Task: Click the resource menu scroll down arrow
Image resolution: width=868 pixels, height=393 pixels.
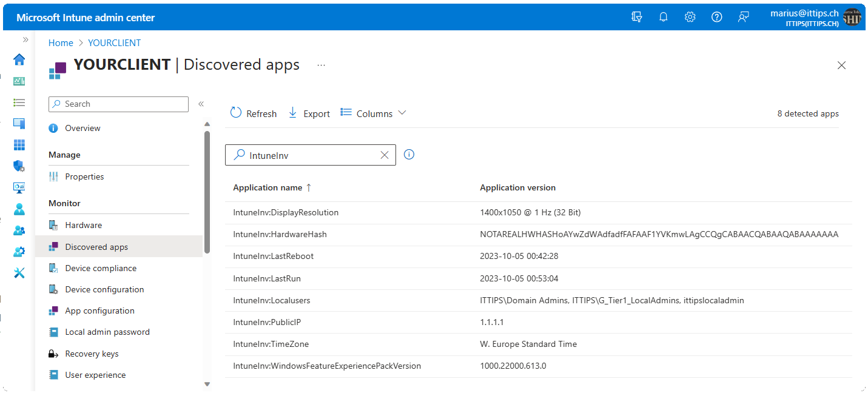Action: pyautogui.click(x=207, y=384)
